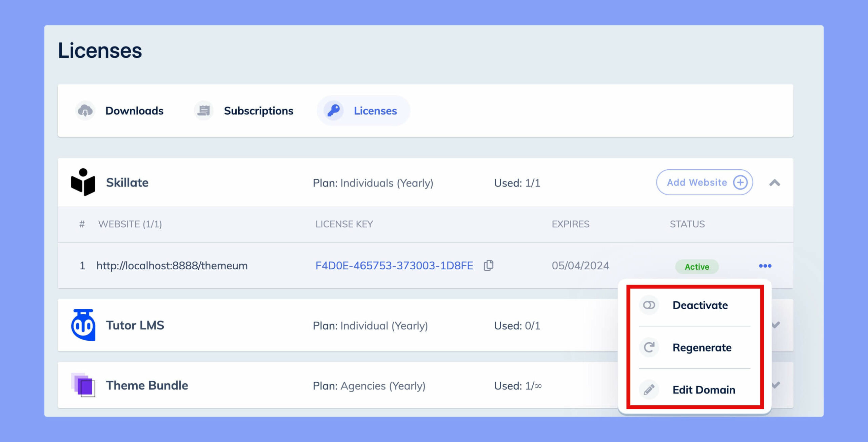This screenshot has height=442, width=868.
Task: Click the Downloads cloud icon
Action: pyautogui.click(x=85, y=111)
